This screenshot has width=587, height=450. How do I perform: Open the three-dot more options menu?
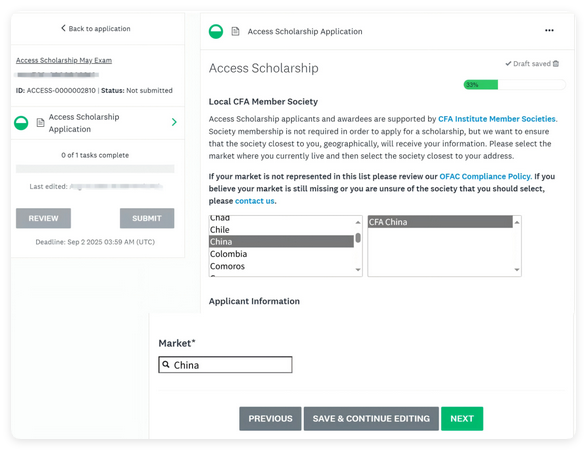[549, 30]
